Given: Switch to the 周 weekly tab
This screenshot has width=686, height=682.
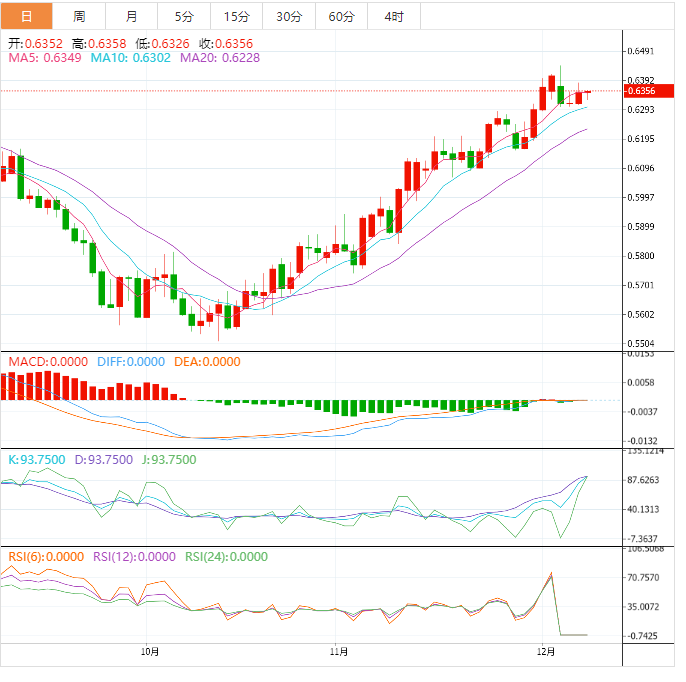Looking at the screenshot, I should (x=79, y=16).
